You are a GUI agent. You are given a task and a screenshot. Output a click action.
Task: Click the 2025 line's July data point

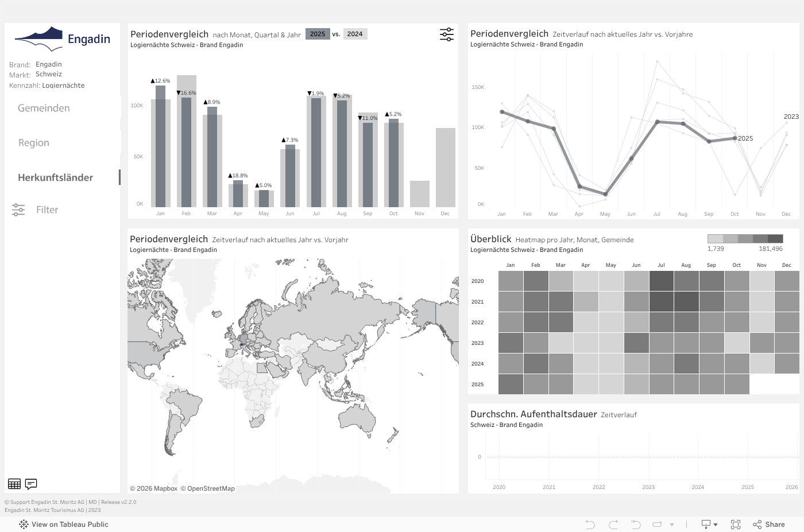point(658,122)
